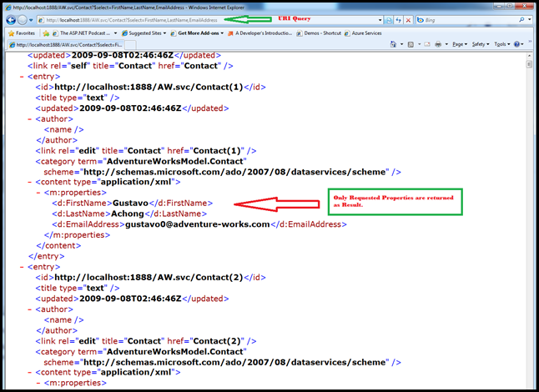Collapse the entry node containing Contact(2)

[x=22, y=267]
